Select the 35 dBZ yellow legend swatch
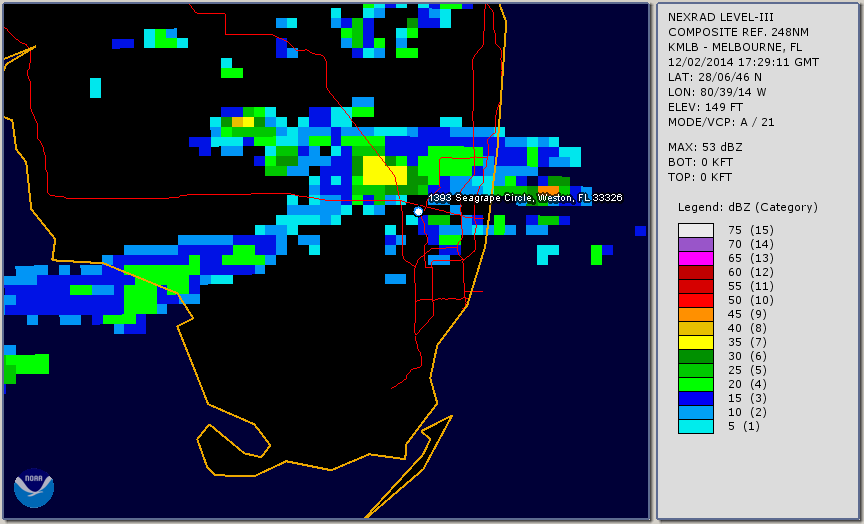This screenshot has height=524, width=864. [x=696, y=342]
